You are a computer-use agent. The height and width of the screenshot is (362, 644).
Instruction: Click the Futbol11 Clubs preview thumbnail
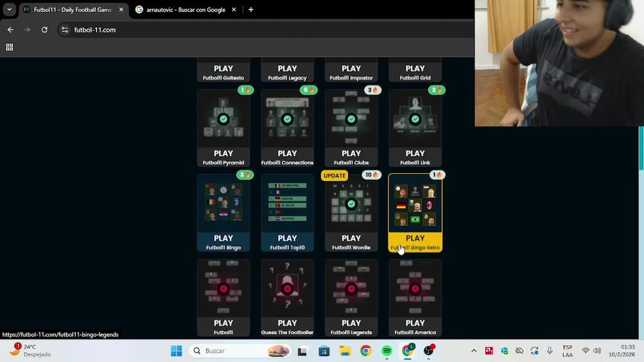tap(351, 119)
